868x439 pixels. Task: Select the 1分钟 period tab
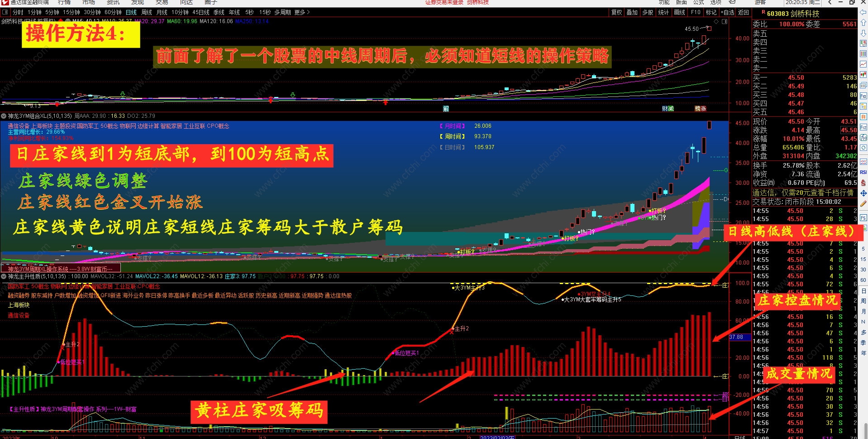(x=34, y=12)
